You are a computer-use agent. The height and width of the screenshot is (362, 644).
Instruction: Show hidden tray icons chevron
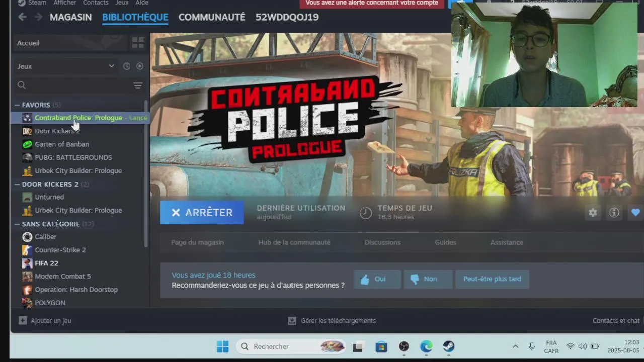[x=515, y=346]
